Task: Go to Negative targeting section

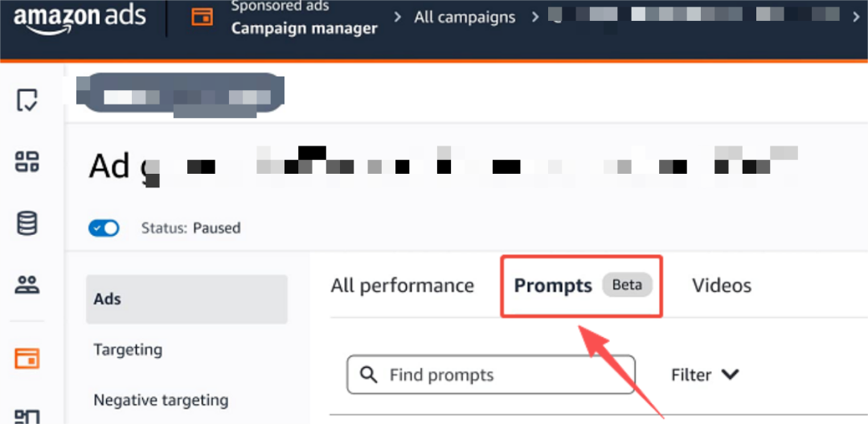Action: pos(161,400)
